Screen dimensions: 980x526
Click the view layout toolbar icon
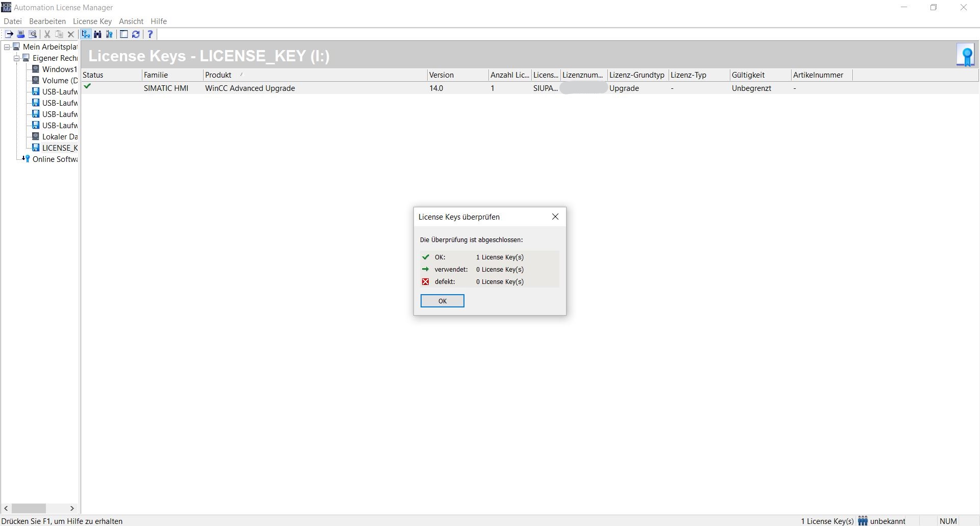pyautogui.click(x=124, y=34)
